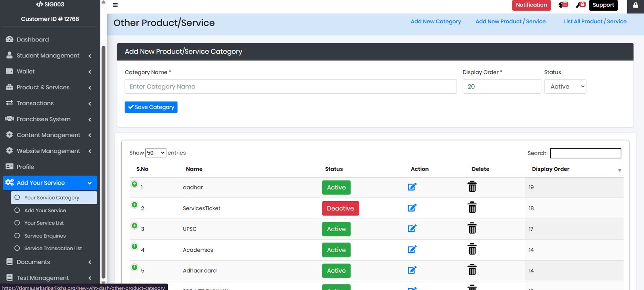Delete the UPSC category
The height and width of the screenshot is (290, 644).
point(472,228)
